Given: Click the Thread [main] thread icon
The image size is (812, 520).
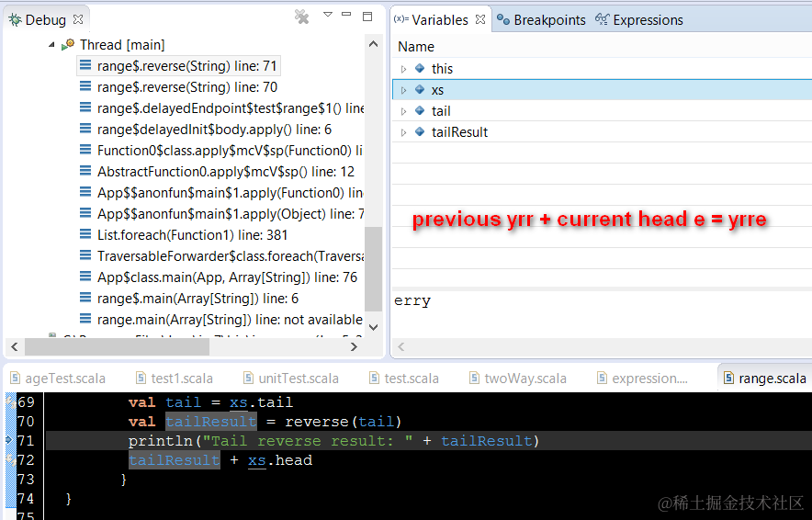Looking at the screenshot, I should [x=68, y=44].
